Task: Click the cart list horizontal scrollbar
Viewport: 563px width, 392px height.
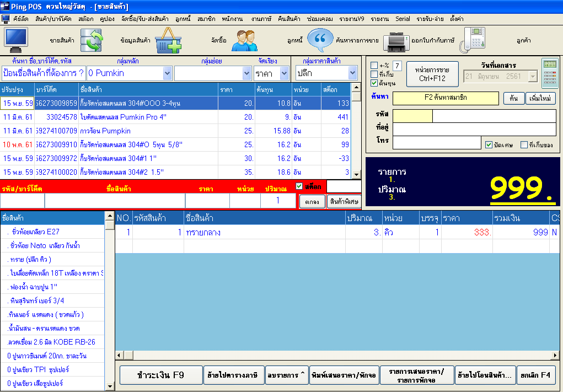Action: click(336, 355)
